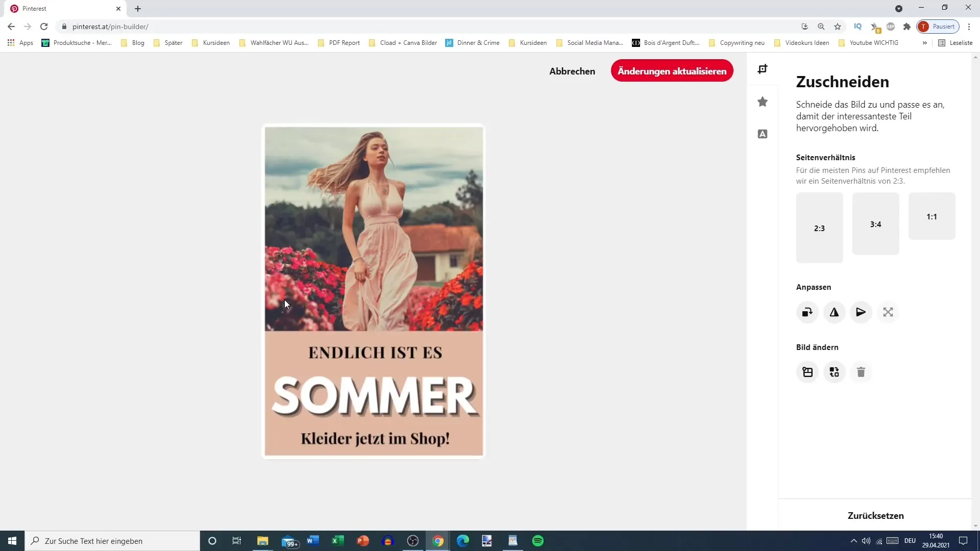Screen dimensions: 980x551
Task: Click the replace image swap icon
Action: (834, 372)
